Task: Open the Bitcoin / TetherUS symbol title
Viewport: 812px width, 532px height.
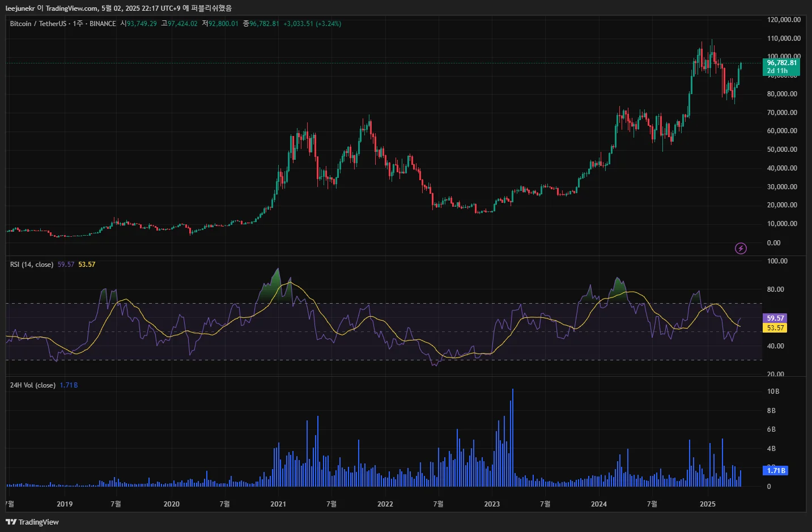Action: (x=38, y=24)
